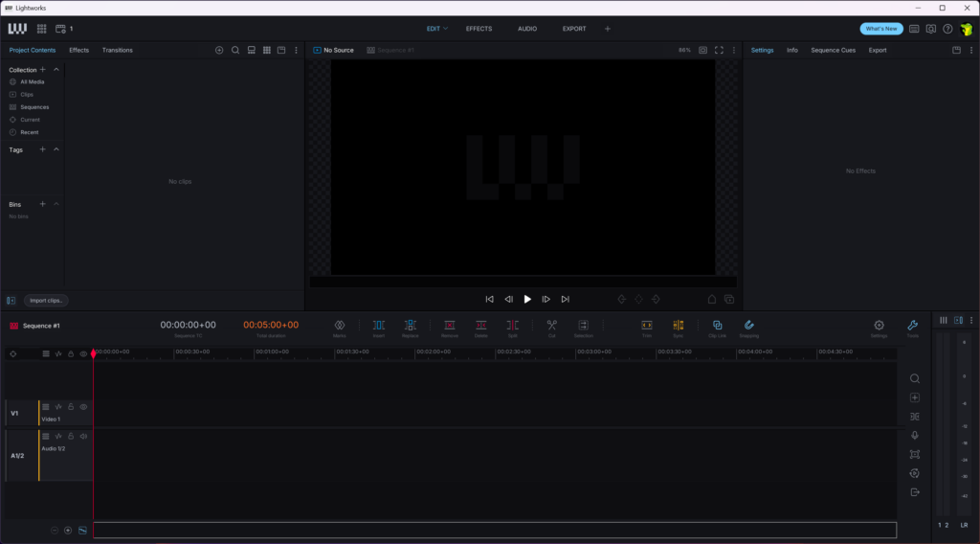Open the Sequence Cues tab
The image size is (980, 544).
tap(834, 50)
